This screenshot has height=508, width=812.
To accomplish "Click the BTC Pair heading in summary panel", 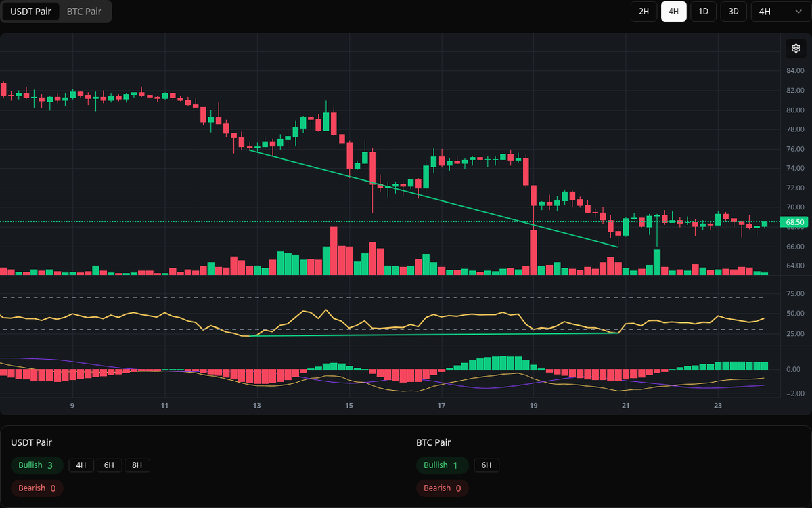I will (434, 442).
